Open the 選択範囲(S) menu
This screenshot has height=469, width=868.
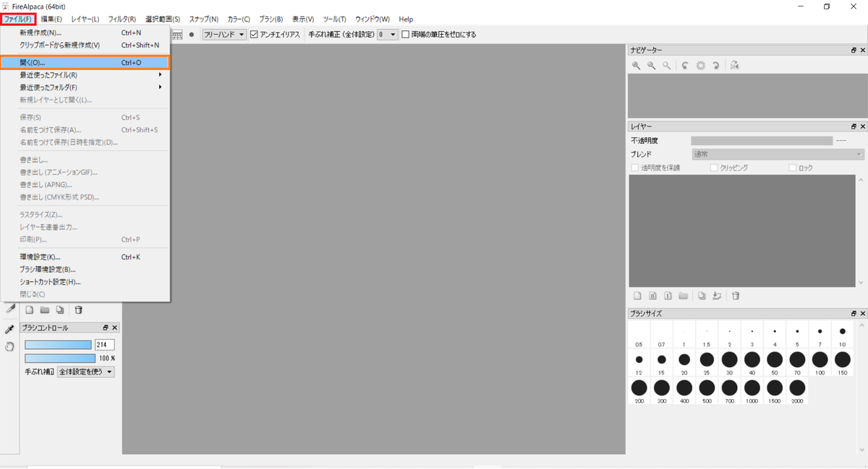163,19
